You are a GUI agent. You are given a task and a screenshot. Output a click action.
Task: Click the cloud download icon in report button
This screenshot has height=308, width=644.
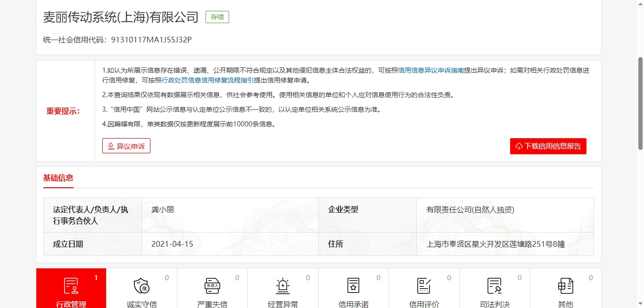click(519, 146)
